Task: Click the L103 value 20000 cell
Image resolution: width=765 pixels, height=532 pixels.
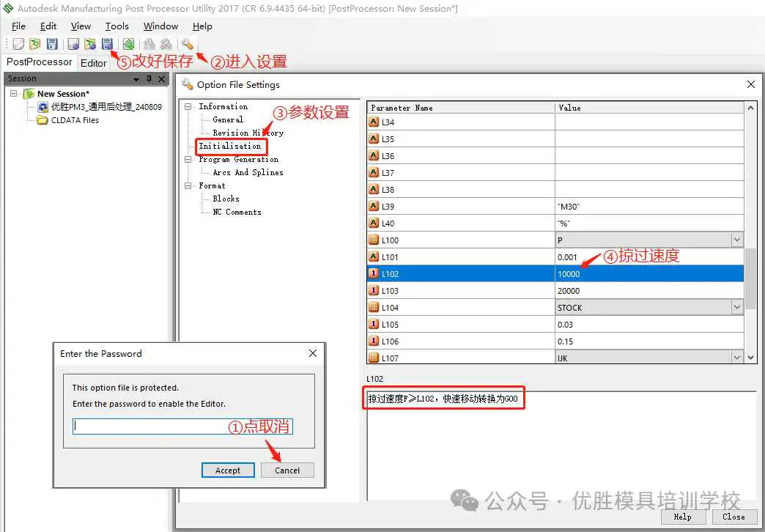Action: [x=649, y=290]
